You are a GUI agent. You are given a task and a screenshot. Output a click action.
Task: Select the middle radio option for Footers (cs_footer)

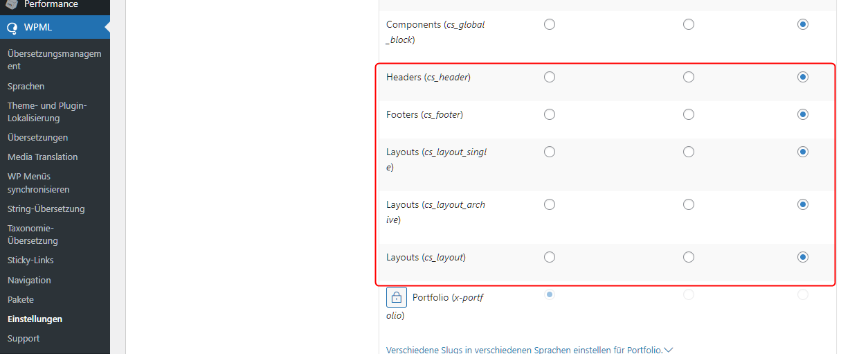click(x=689, y=114)
